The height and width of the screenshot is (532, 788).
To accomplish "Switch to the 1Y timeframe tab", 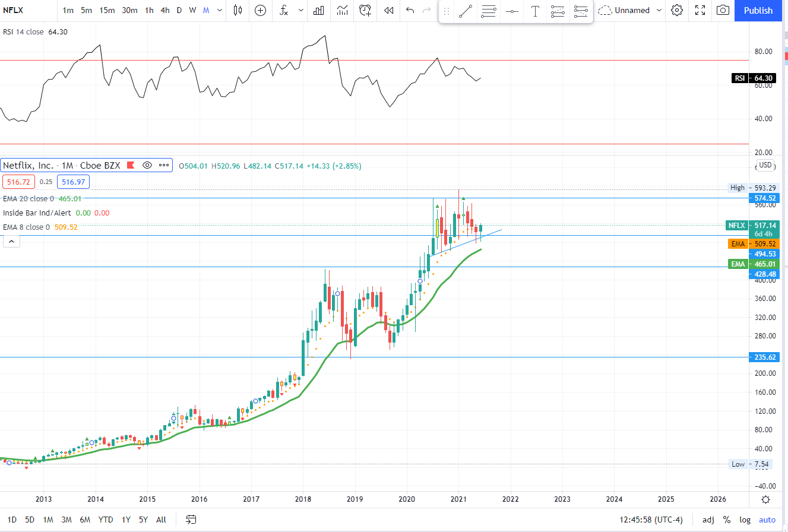I will pyautogui.click(x=125, y=520).
